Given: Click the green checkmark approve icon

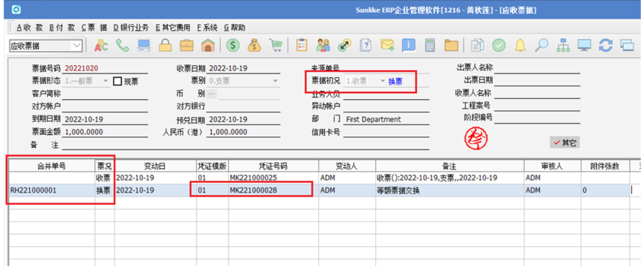Looking at the screenshot, I should click(x=499, y=45).
